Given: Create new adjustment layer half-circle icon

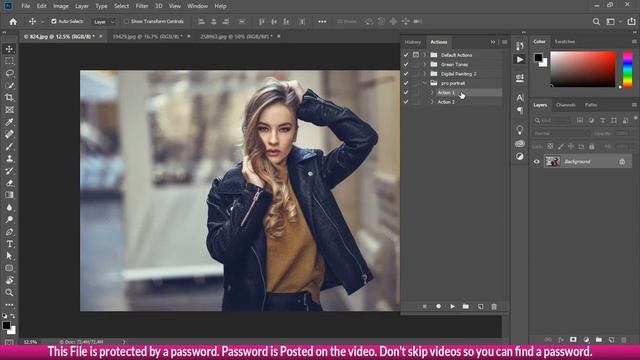Looking at the screenshot, I should pyautogui.click(x=586, y=340).
